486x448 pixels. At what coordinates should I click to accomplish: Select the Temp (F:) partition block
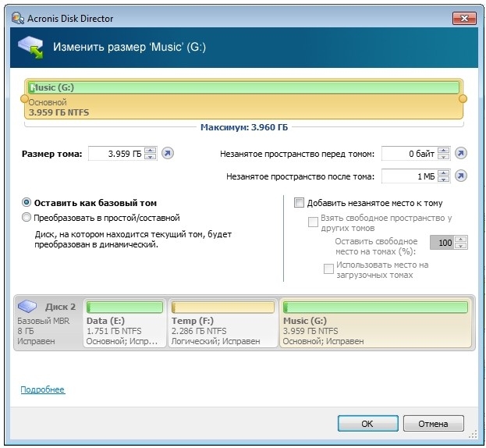222,324
